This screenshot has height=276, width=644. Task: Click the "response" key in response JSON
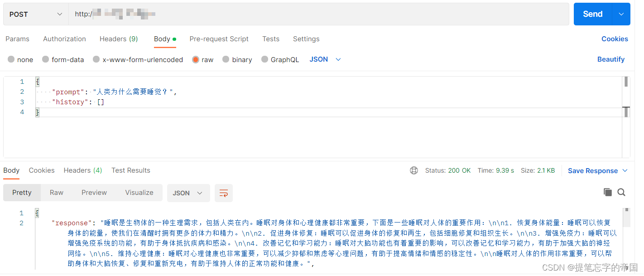tap(72, 223)
